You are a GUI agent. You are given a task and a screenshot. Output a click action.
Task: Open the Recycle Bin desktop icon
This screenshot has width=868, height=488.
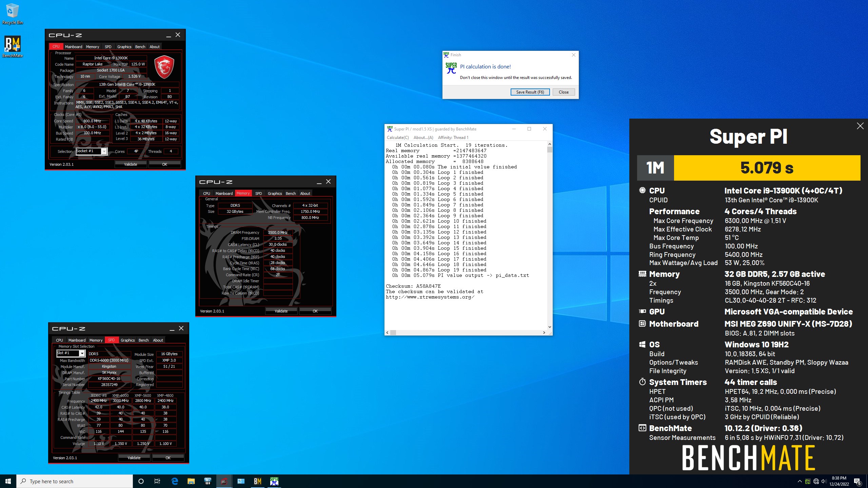[12, 14]
